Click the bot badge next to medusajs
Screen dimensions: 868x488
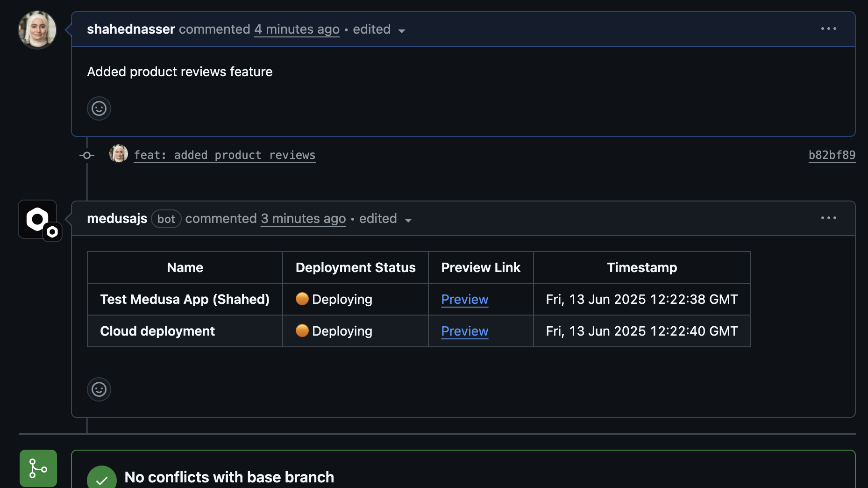pyautogui.click(x=166, y=218)
